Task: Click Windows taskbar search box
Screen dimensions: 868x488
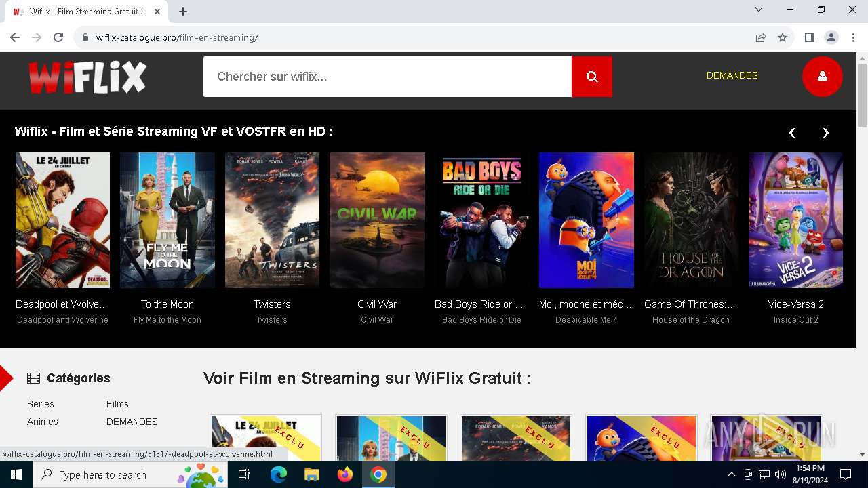Action: [x=130, y=474]
